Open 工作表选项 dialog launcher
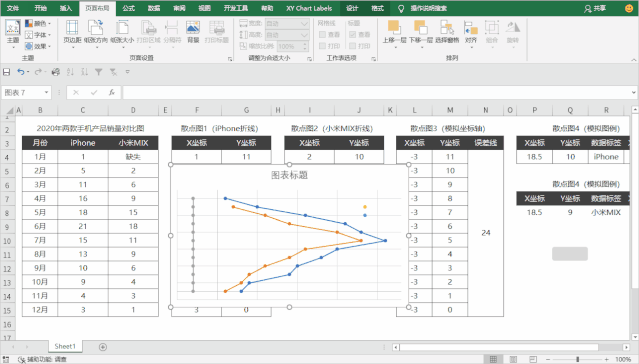Screen dimensions: 639x364 (373, 59)
